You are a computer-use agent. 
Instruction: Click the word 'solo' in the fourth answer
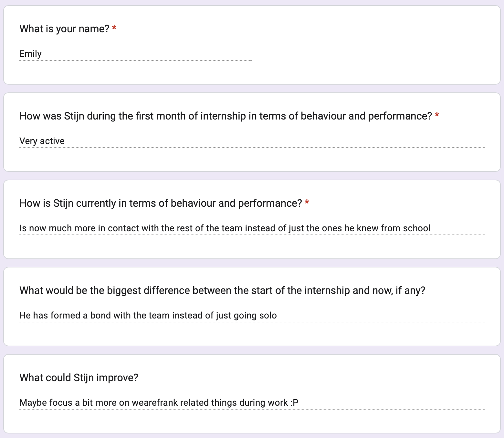tap(268, 316)
